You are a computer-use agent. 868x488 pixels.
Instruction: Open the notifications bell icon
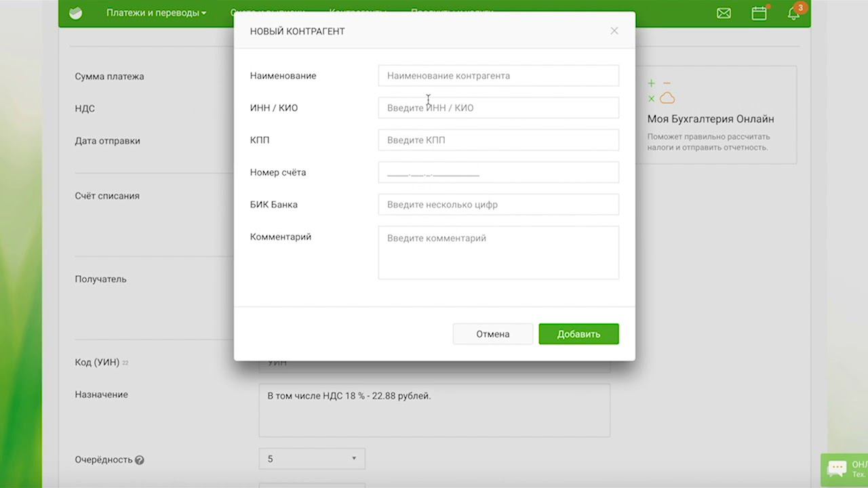[793, 14]
